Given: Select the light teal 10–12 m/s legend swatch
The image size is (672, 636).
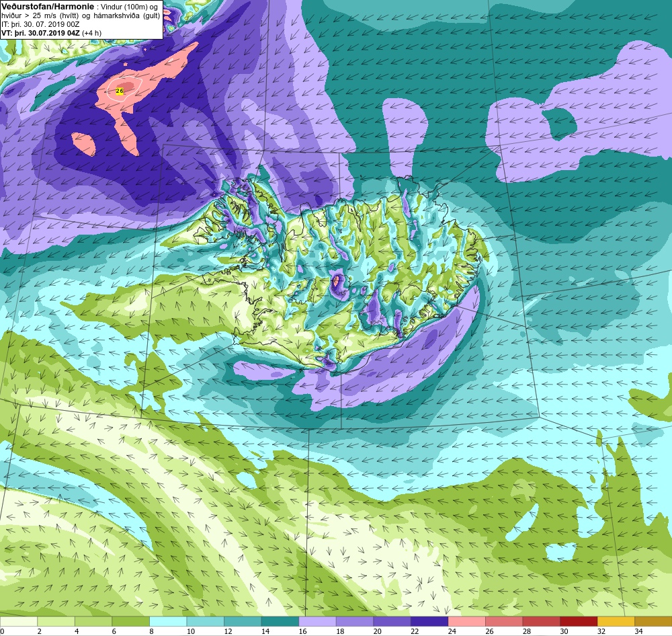Looking at the screenshot, I should [205, 621].
